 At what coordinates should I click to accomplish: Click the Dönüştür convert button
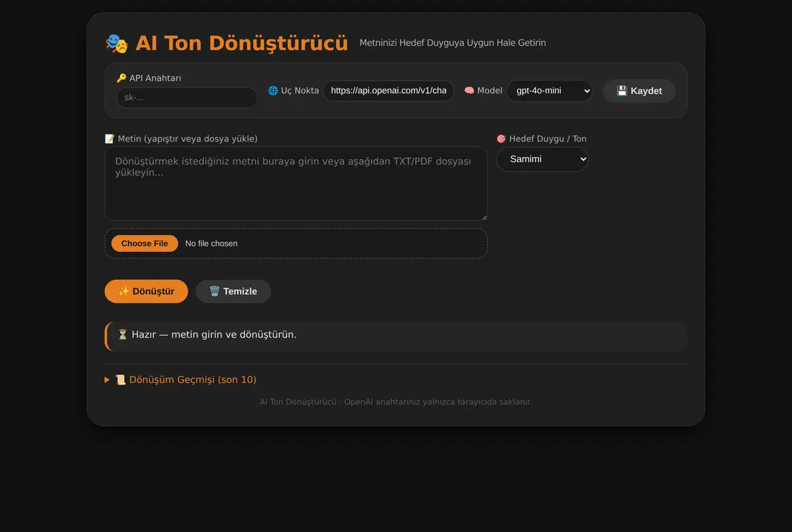[147, 291]
